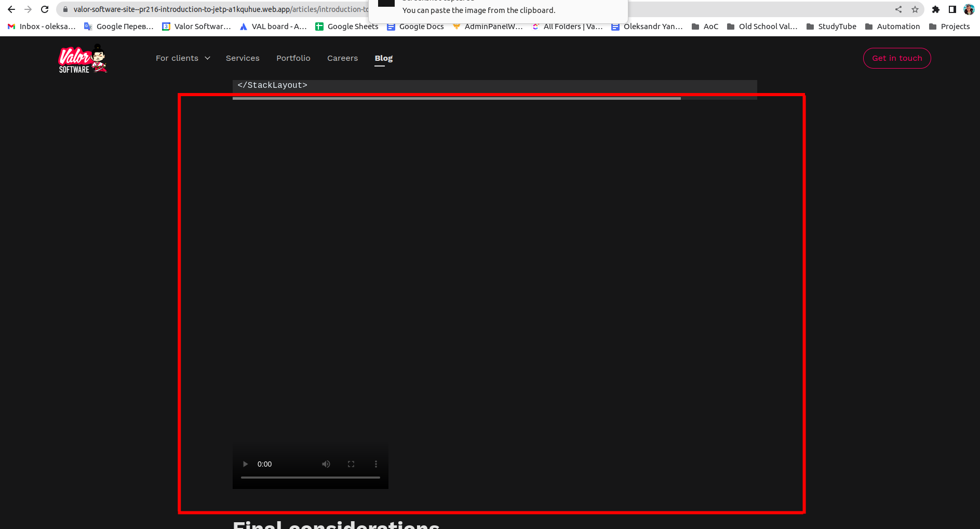980x529 pixels.
Task: Click the code block horizontal scrollbar
Action: pos(457,98)
